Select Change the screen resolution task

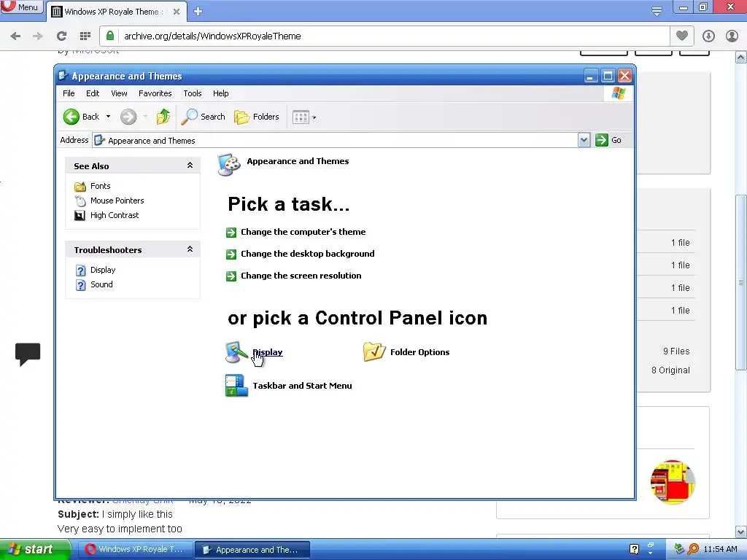click(x=301, y=276)
